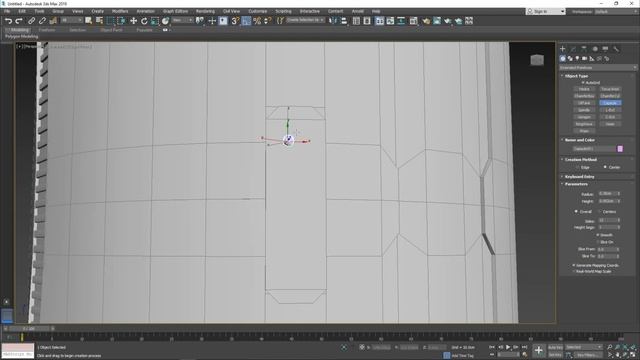Screen dimensions: 640x360
Task: Select the Center creation method
Action: point(605,167)
